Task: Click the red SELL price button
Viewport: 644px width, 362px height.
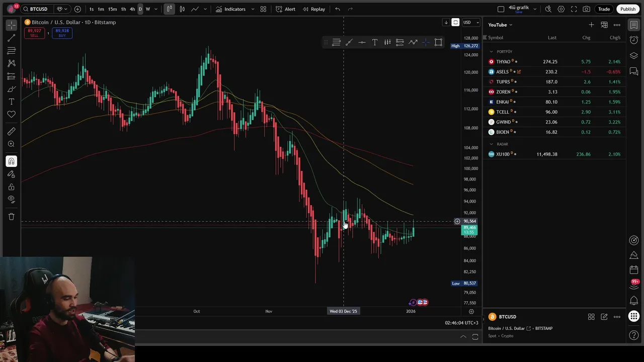Action: click(34, 33)
